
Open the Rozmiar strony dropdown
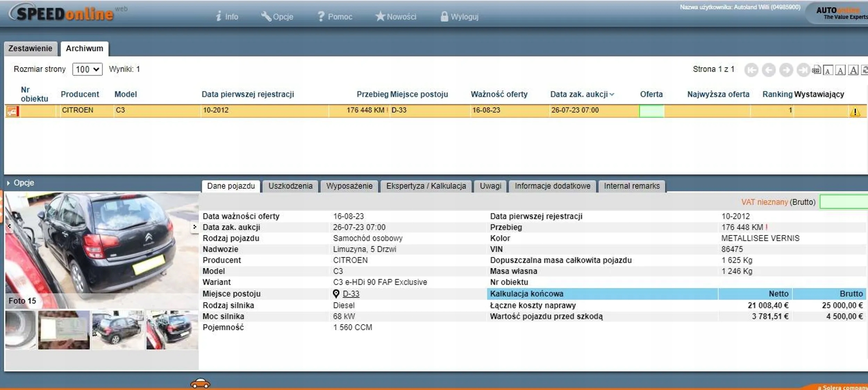[x=87, y=69]
